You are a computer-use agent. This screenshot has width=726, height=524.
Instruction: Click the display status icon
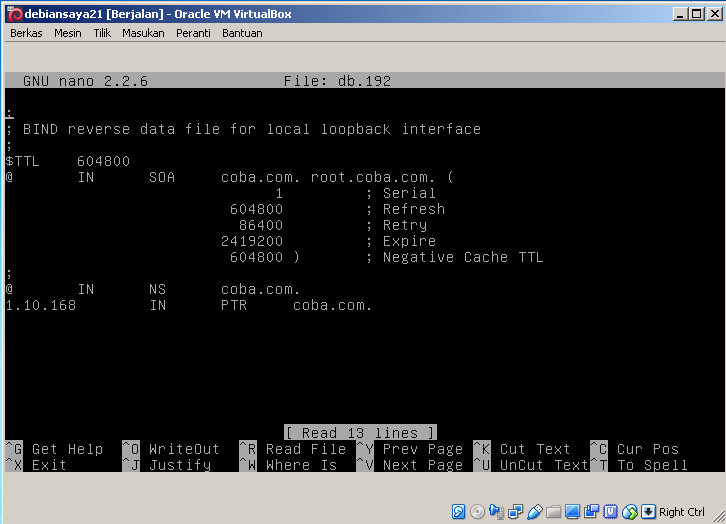[x=572, y=512]
